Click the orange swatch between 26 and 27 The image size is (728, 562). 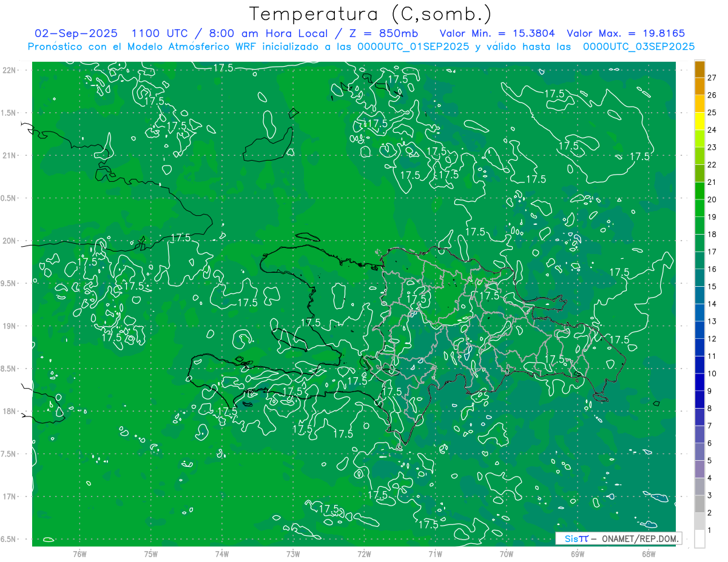[699, 86]
